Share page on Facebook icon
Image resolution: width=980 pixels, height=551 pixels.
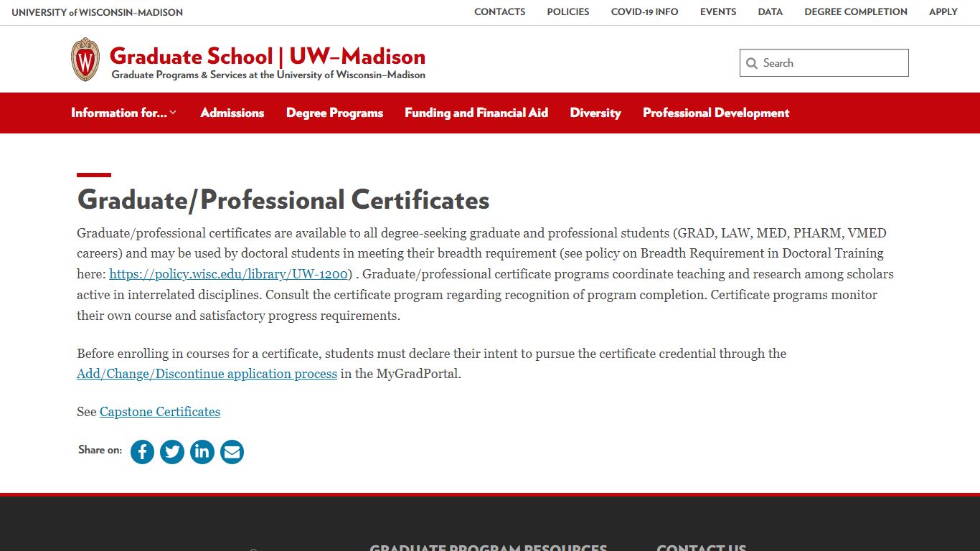point(142,452)
